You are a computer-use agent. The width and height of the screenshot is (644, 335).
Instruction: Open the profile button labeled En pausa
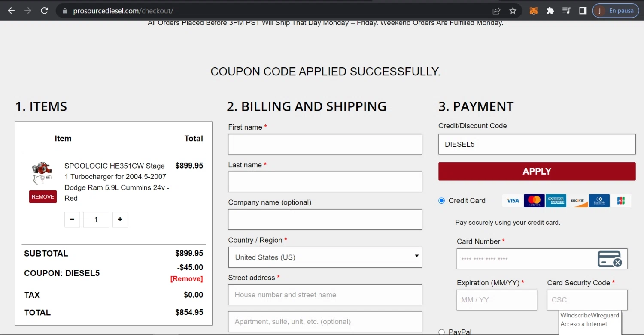point(615,11)
